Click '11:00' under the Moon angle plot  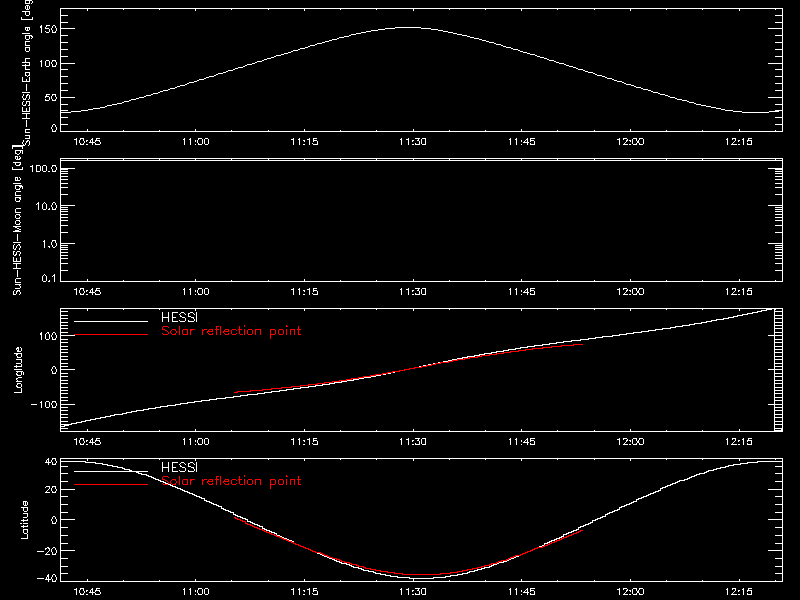196,291
